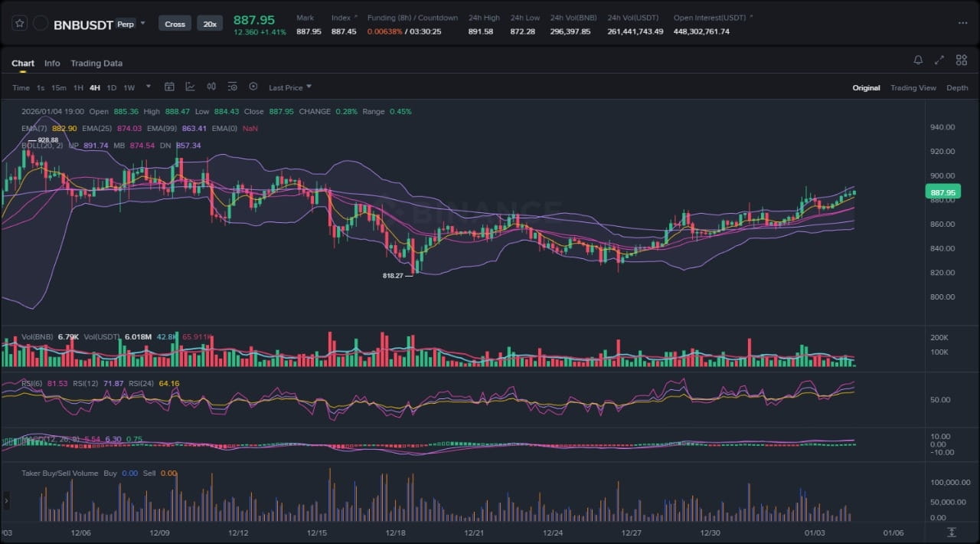Switch to the Depth chart view
980x544 pixels.
pyautogui.click(x=957, y=88)
